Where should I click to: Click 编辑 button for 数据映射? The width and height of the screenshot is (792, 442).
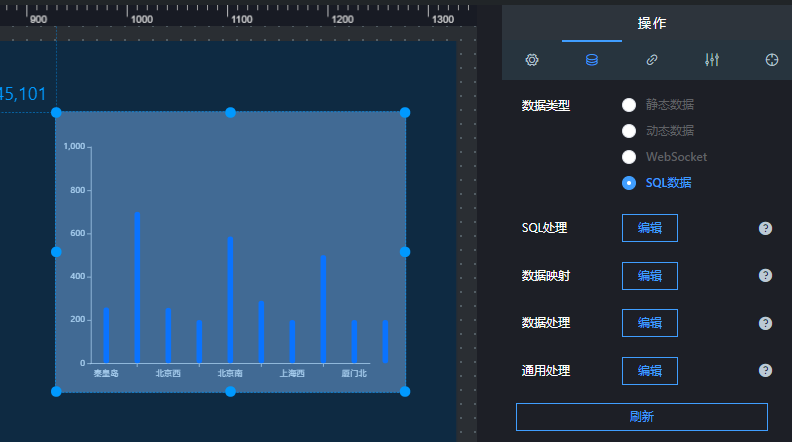[x=650, y=276]
